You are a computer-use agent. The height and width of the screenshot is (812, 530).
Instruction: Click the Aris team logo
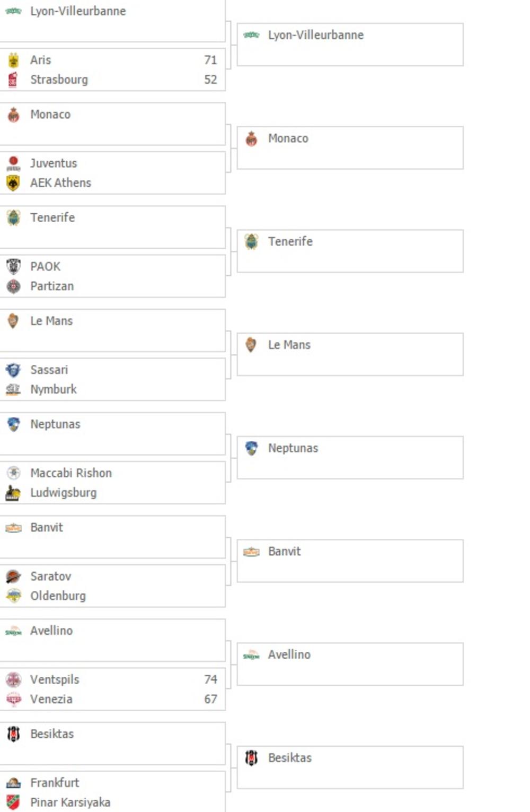click(13, 60)
